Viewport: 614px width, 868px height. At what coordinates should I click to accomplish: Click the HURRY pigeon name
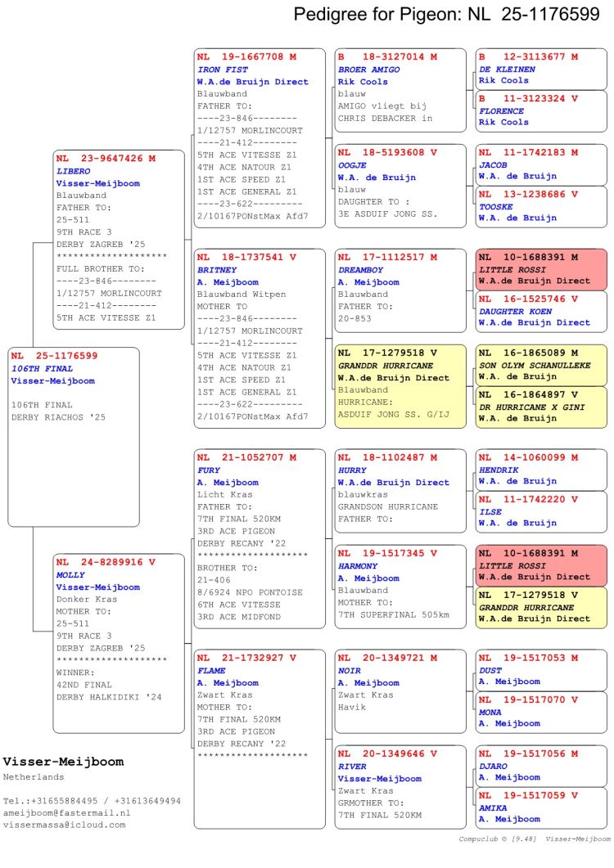click(x=352, y=470)
